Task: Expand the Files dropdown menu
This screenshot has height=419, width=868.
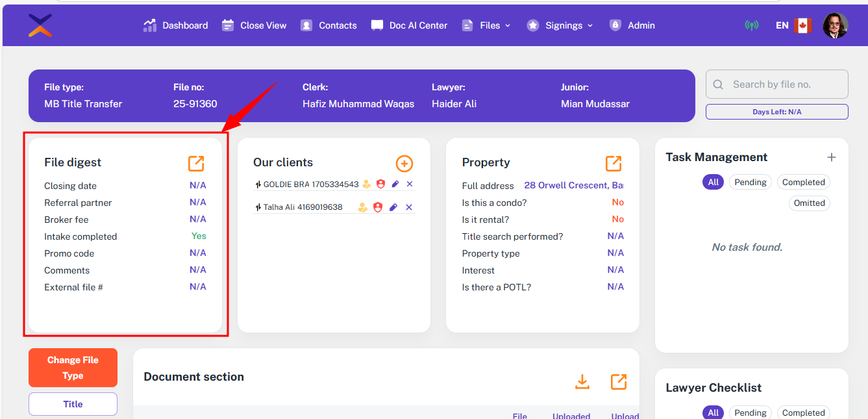Action: (x=486, y=25)
